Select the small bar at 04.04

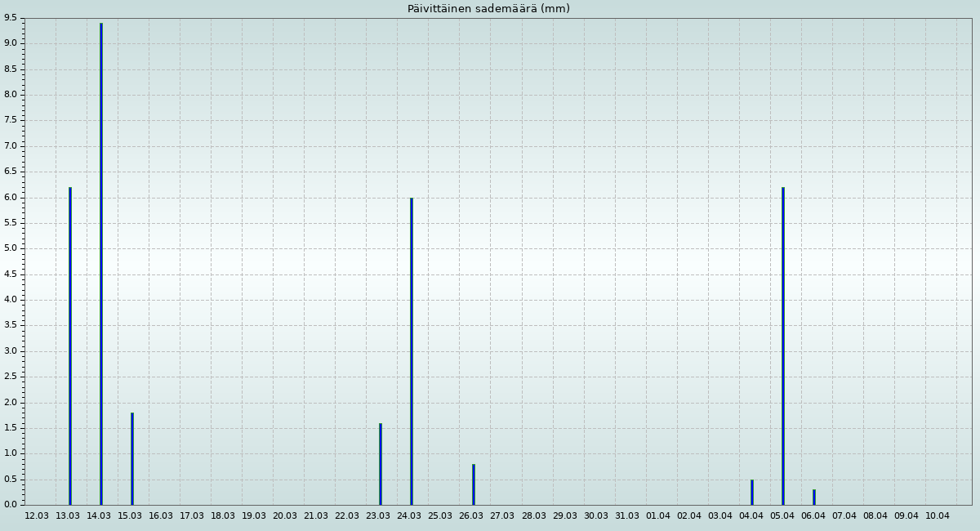752,492
